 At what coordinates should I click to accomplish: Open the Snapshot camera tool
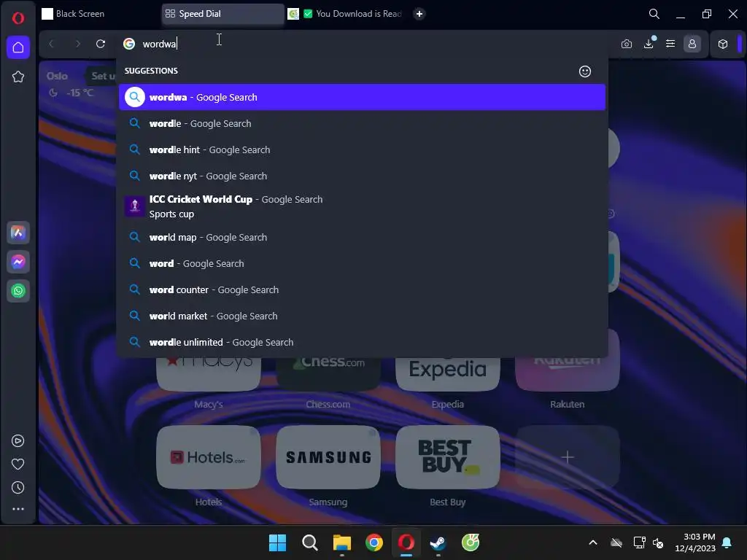[x=627, y=44]
